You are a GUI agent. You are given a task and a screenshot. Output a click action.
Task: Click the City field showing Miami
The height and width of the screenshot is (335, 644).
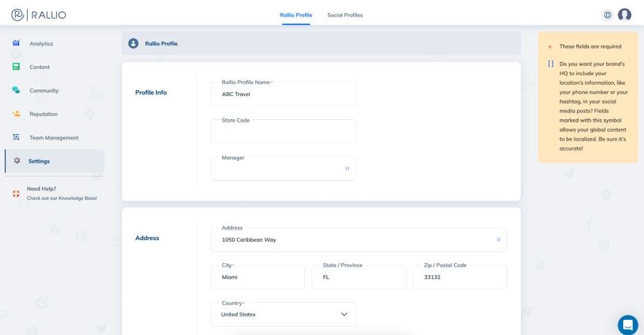[x=258, y=277]
